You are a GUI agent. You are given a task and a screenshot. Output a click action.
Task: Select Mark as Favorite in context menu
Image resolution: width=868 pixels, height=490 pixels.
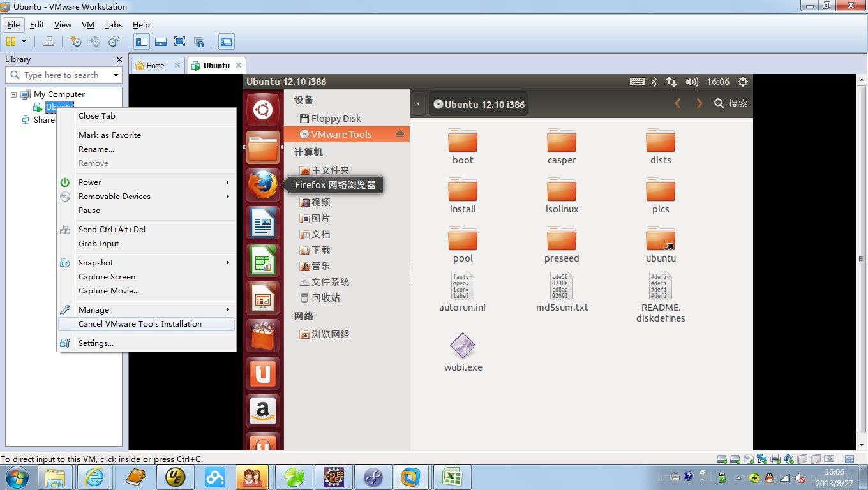click(147, 135)
